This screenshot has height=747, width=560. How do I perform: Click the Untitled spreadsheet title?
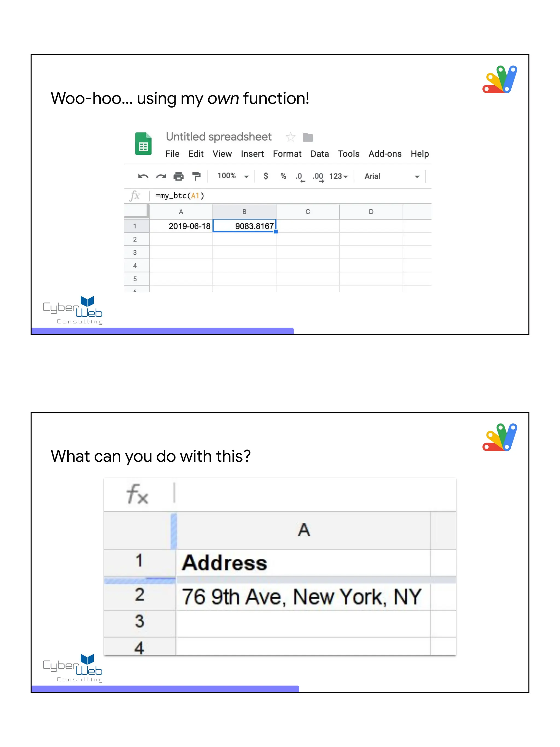click(219, 137)
